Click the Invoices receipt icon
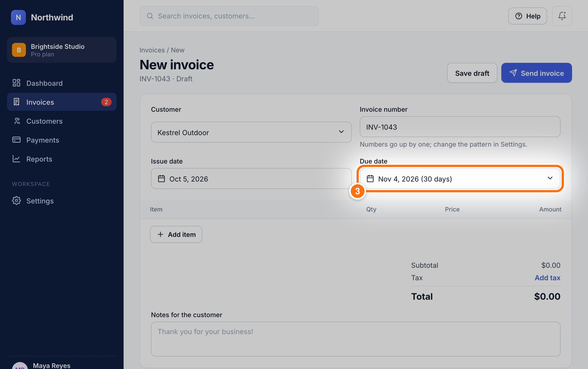Screen dimensions: 588x369 click(16, 102)
